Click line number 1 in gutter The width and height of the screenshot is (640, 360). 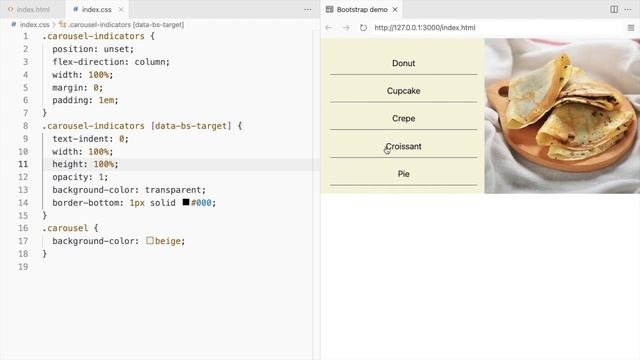pyautogui.click(x=26, y=36)
